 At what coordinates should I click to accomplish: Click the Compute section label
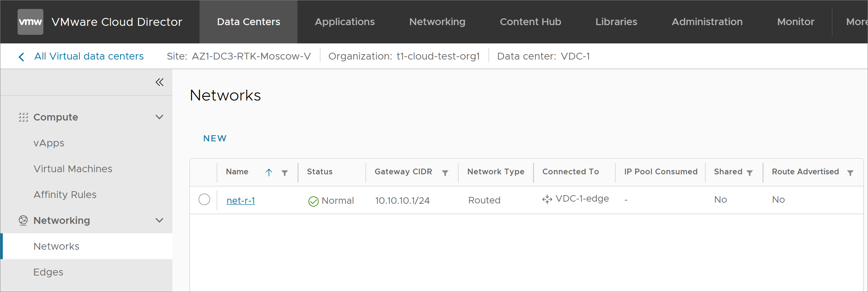pyautogui.click(x=56, y=117)
